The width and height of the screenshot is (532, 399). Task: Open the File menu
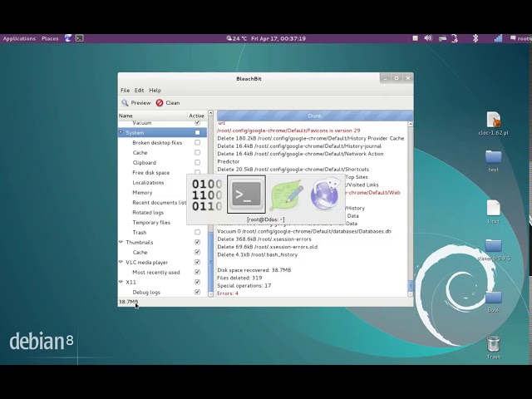(125, 91)
